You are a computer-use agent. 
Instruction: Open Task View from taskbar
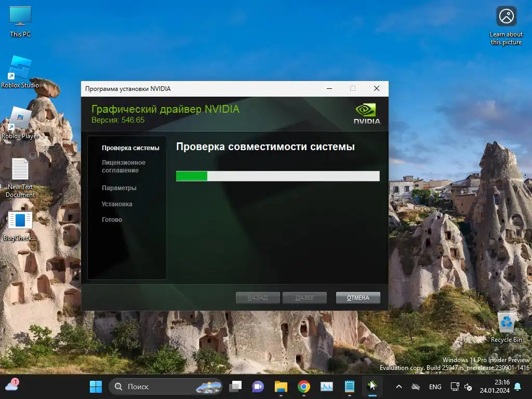tap(235, 387)
